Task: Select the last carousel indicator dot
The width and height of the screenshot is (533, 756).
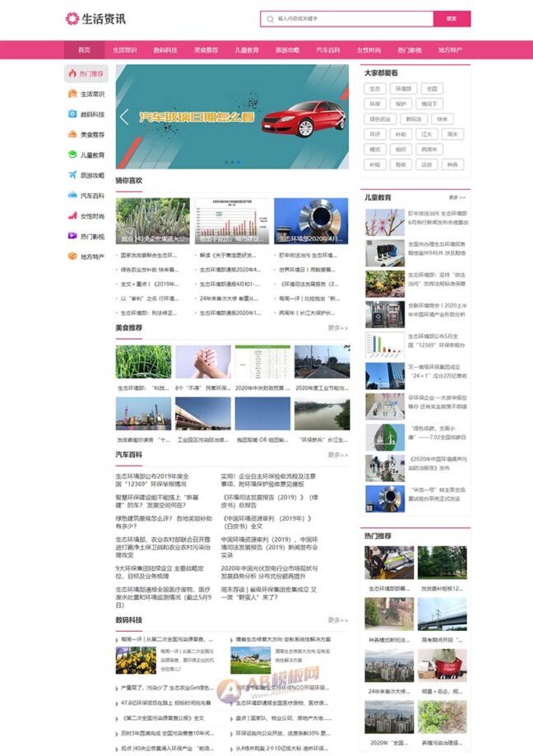Action: [x=238, y=163]
